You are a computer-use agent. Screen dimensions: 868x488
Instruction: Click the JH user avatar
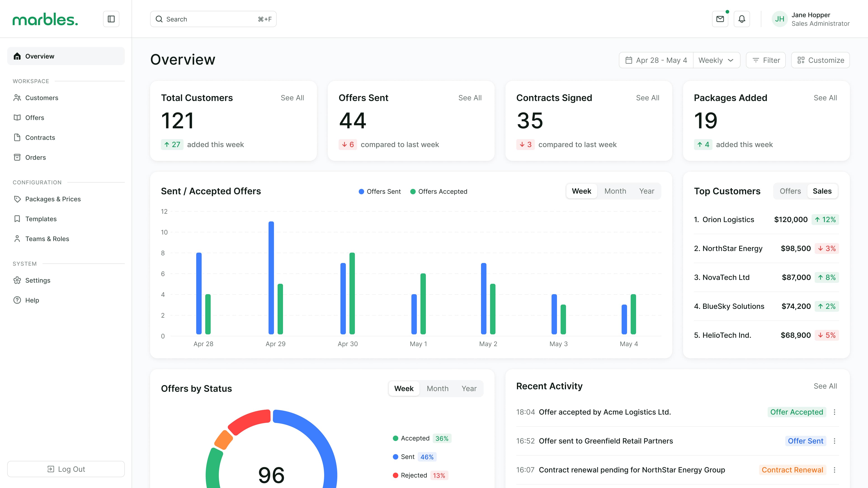pyautogui.click(x=780, y=19)
